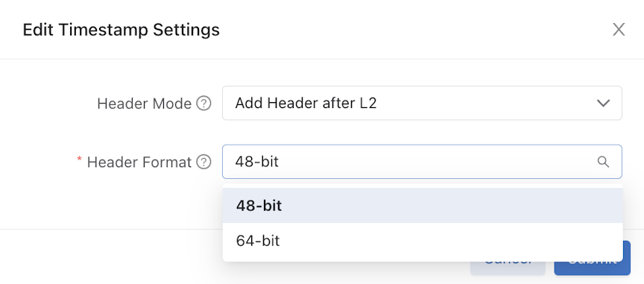
Task: Open the Header Format help tooltip icon
Action: 203,162
